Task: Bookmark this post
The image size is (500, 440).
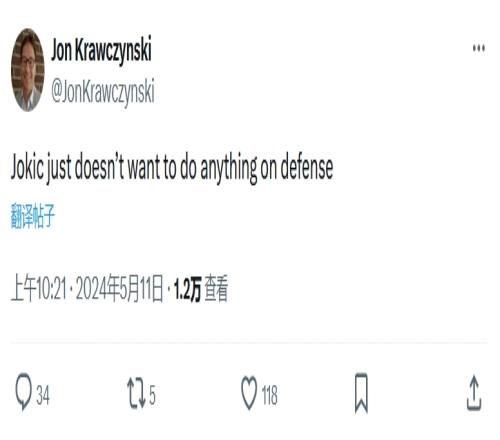Action: click(x=361, y=393)
